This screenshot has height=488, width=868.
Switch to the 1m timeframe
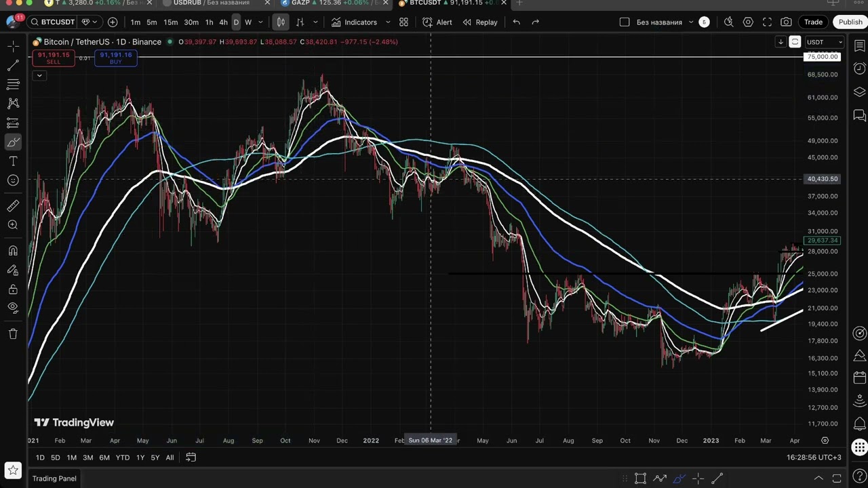[136, 22]
